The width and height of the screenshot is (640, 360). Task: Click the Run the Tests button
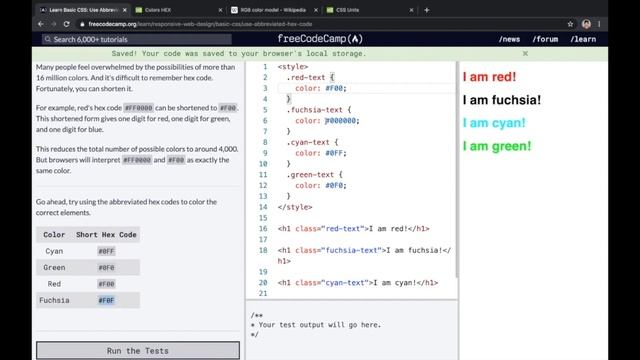coord(138,351)
